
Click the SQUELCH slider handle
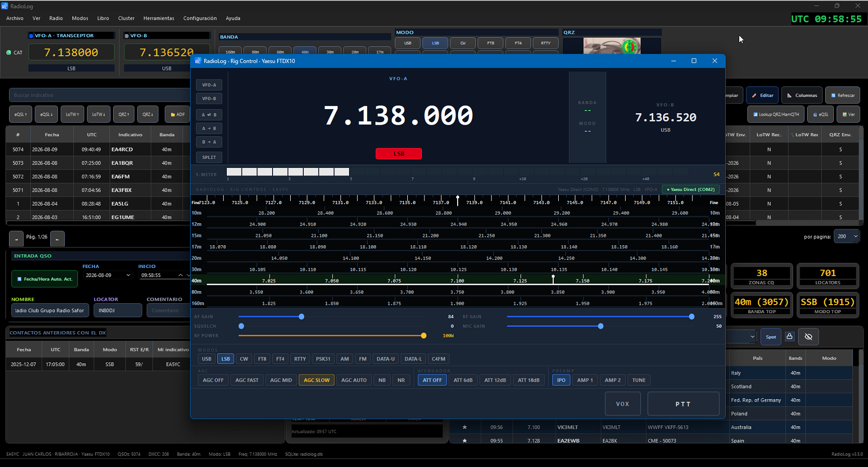pos(241,326)
